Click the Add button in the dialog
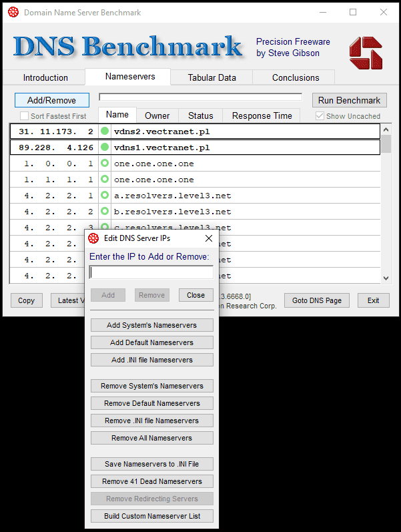The width and height of the screenshot is (401, 532). click(x=108, y=295)
